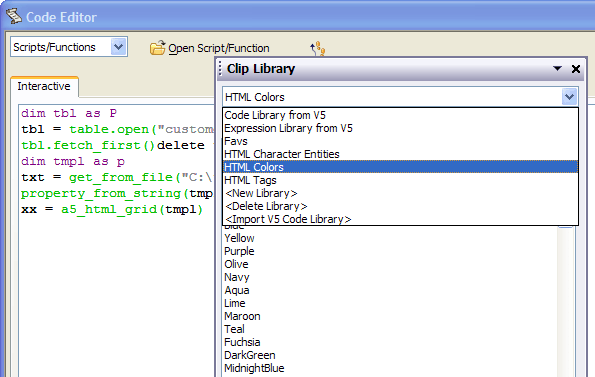Expand the Scripts/Functions dropdown arrow
The height and width of the screenshot is (377, 595).
(118, 47)
